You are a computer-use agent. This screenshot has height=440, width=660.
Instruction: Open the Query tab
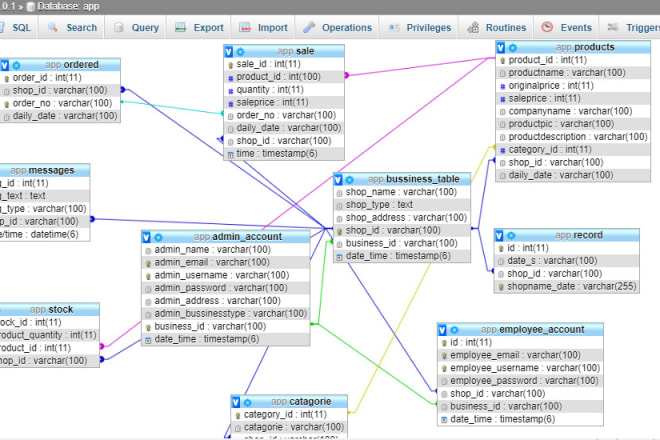[x=136, y=28]
